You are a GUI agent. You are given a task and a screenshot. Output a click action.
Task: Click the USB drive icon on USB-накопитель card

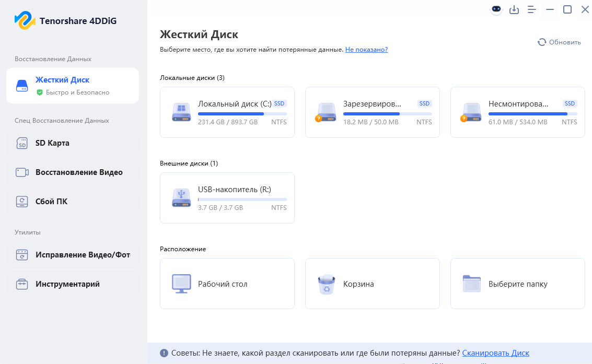click(x=181, y=198)
